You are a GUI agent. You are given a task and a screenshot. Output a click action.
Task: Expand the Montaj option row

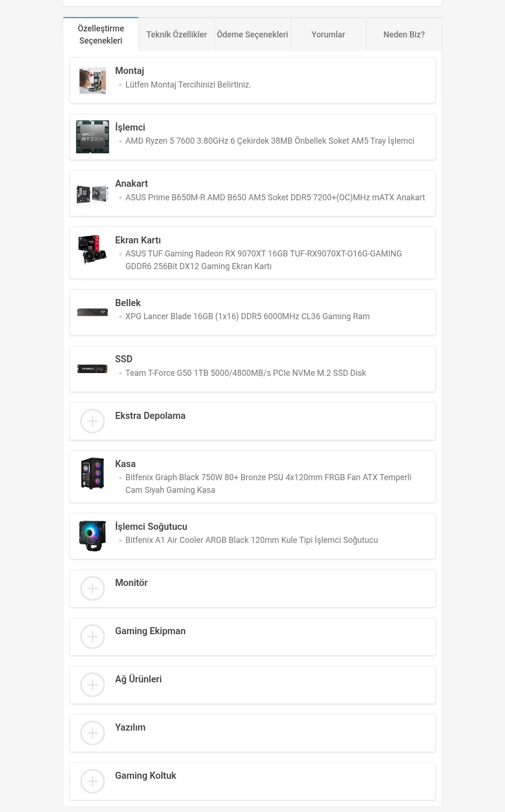click(252, 80)
